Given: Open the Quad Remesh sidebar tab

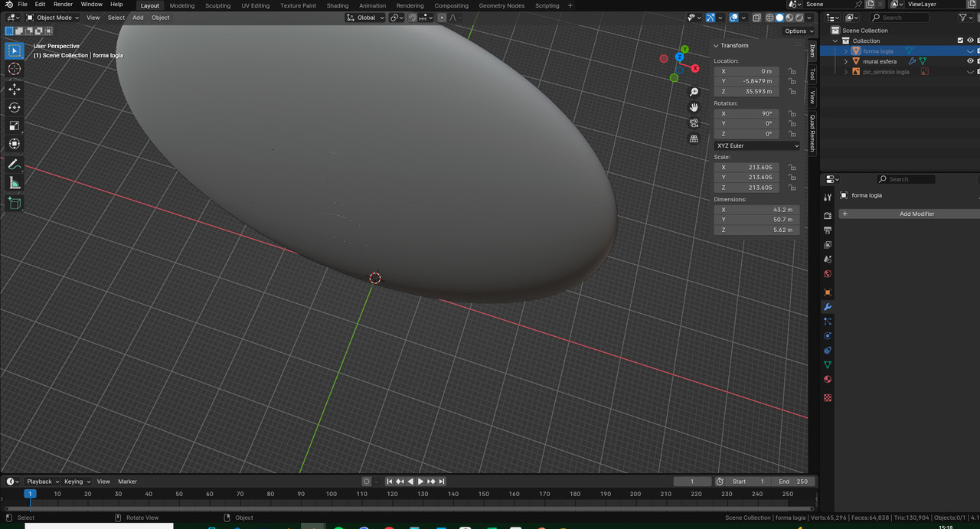Looking at the screenshot, I should (813, 132).
